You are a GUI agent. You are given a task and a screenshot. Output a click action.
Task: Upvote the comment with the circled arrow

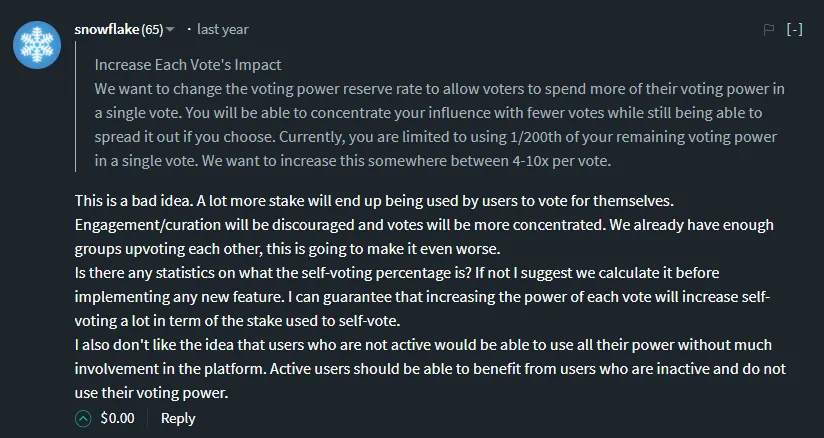83,419
